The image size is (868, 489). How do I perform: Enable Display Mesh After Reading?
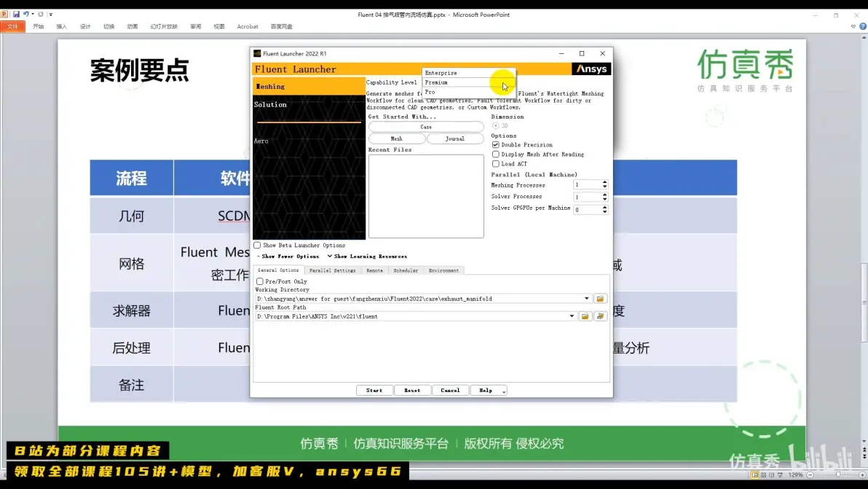point(495,154)
